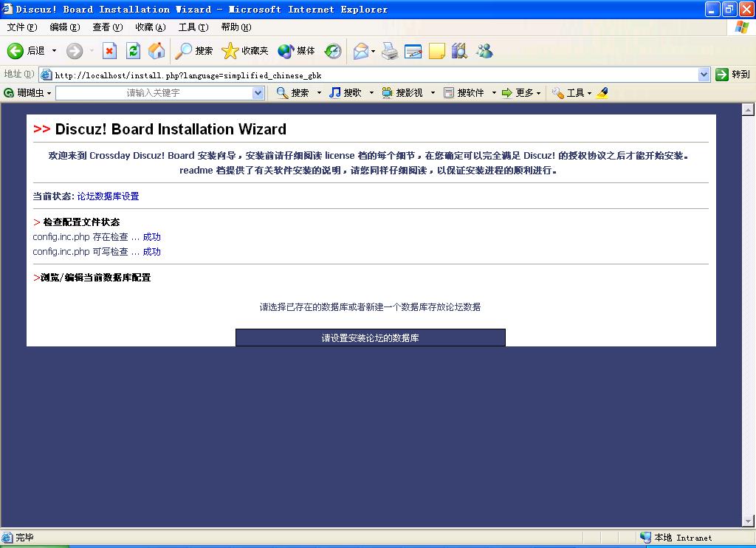Stop loading with the red X icon

(110, 51)
